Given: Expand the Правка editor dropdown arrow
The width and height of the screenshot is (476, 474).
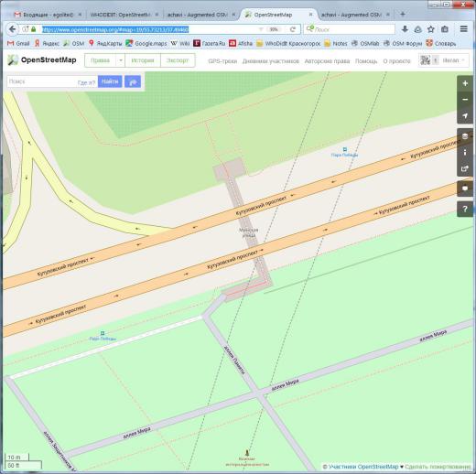Looking at the screenshot, I should [121, 60].
